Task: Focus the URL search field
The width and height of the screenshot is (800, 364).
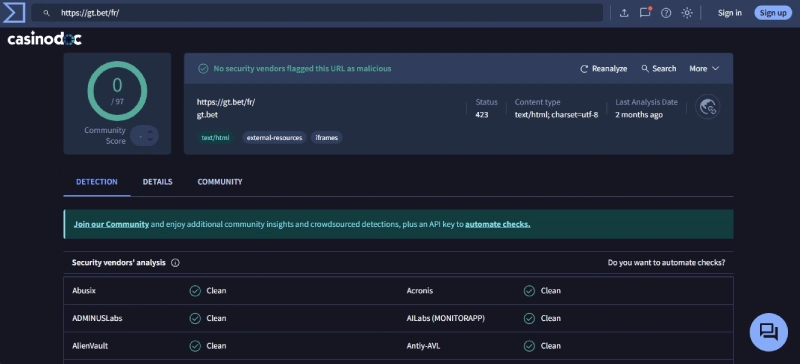Action: [317, 13]
